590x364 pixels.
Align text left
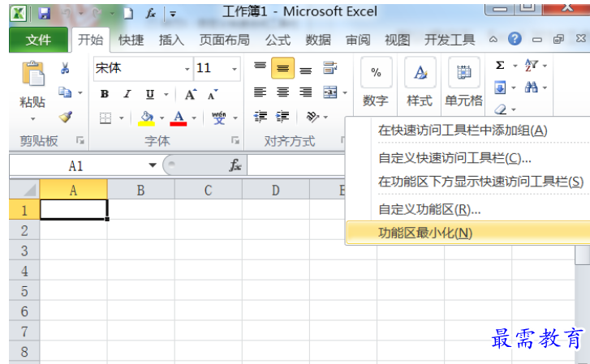260,92
